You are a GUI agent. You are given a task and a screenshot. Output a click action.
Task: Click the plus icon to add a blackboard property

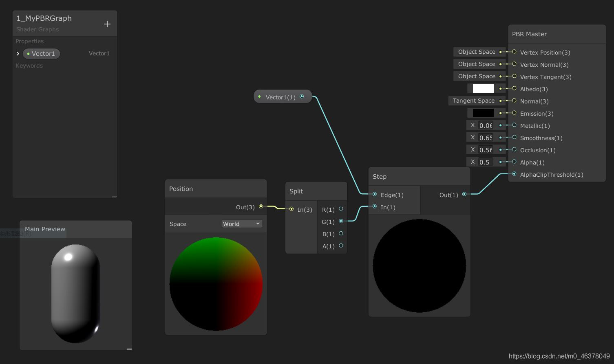(107, 24)
